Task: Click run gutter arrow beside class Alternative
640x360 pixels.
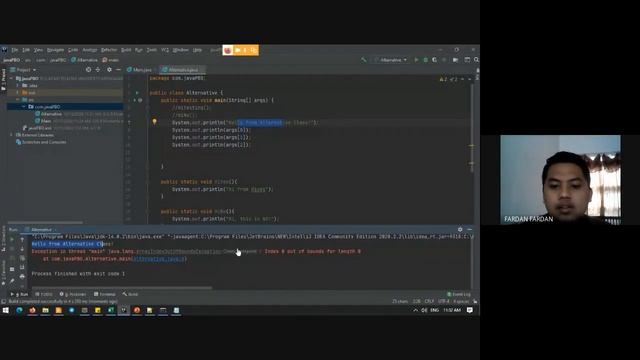Action: 137,93
